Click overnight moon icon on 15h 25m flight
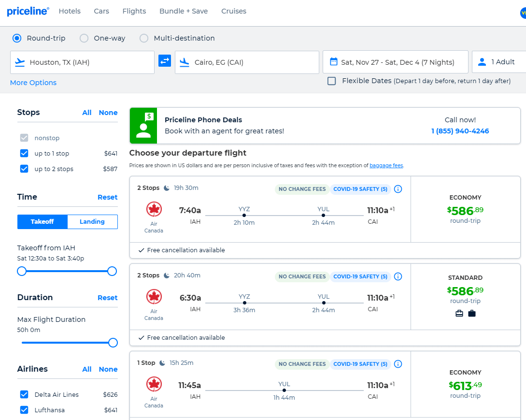 click(162, 363)
